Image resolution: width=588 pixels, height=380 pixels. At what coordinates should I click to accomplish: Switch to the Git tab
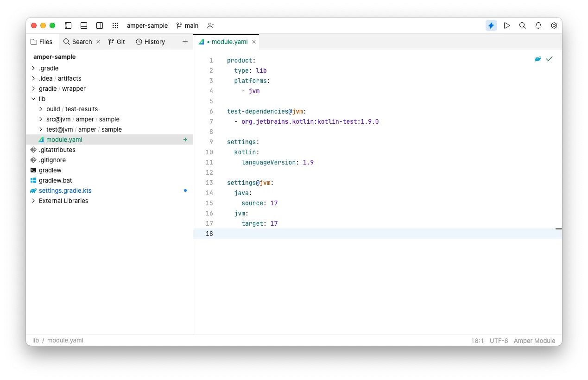(117, 42)
